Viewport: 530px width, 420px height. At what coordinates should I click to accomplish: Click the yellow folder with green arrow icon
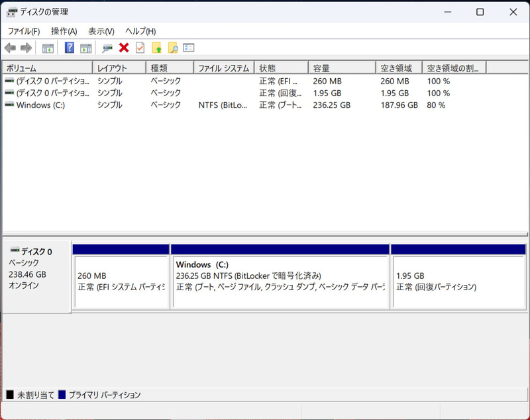coord(156,48)
